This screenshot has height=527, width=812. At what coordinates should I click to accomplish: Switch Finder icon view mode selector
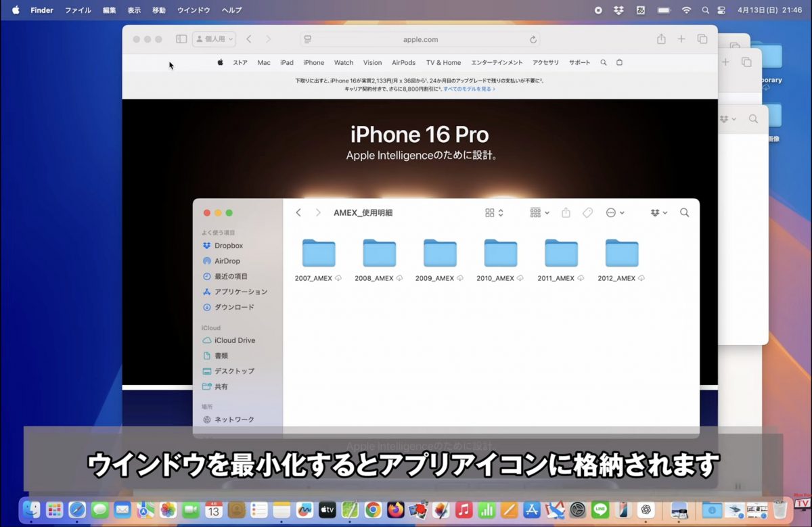[495, 212]
